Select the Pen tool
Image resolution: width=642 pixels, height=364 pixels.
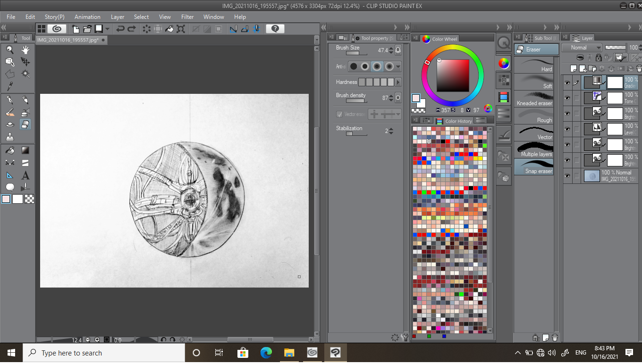pos(10,100)
